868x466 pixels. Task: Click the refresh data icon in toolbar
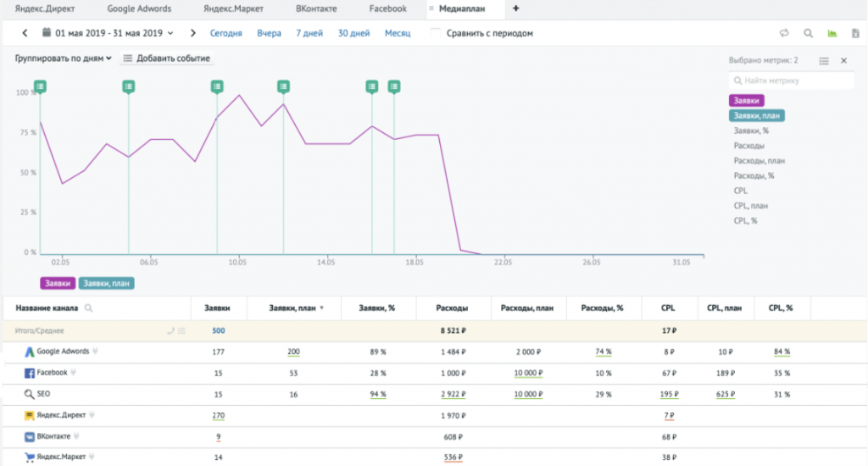pyautogui.click(x=784, y=34)
